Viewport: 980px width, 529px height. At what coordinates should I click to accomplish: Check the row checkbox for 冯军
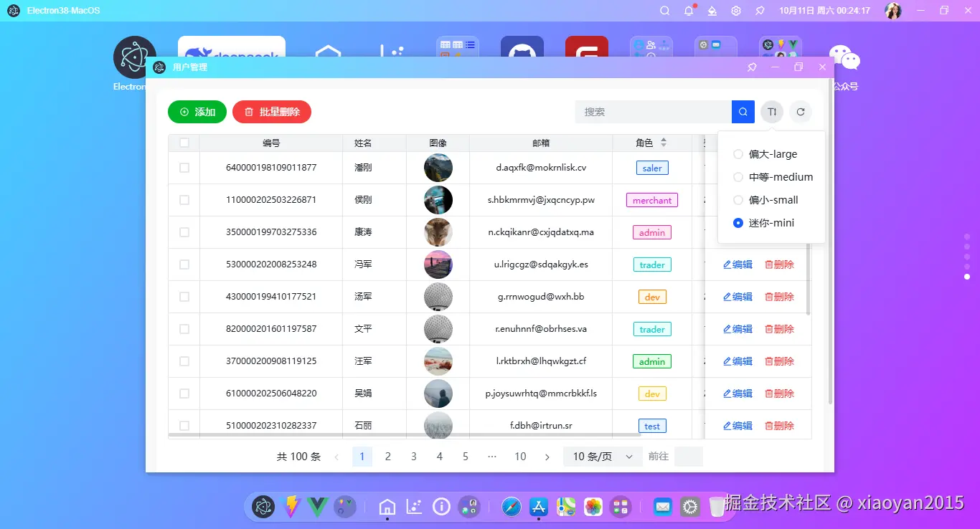pos(184,264)
